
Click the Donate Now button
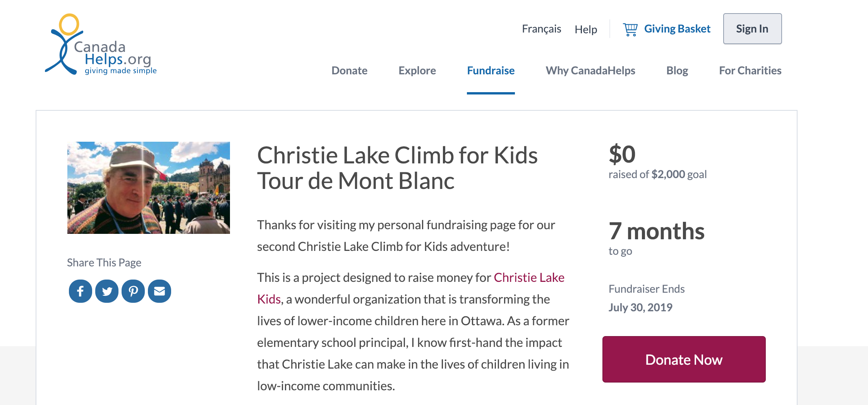[684, 359]
